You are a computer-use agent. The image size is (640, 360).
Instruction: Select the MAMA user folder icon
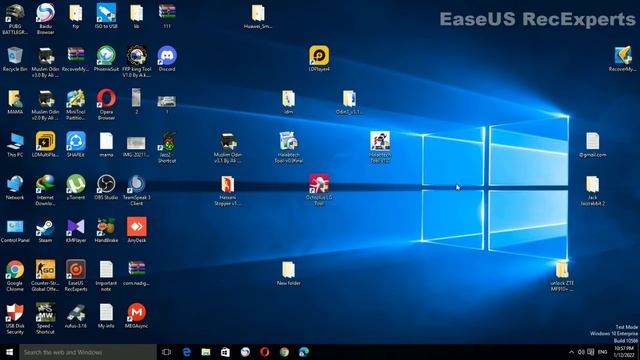[x=15, y=101]
